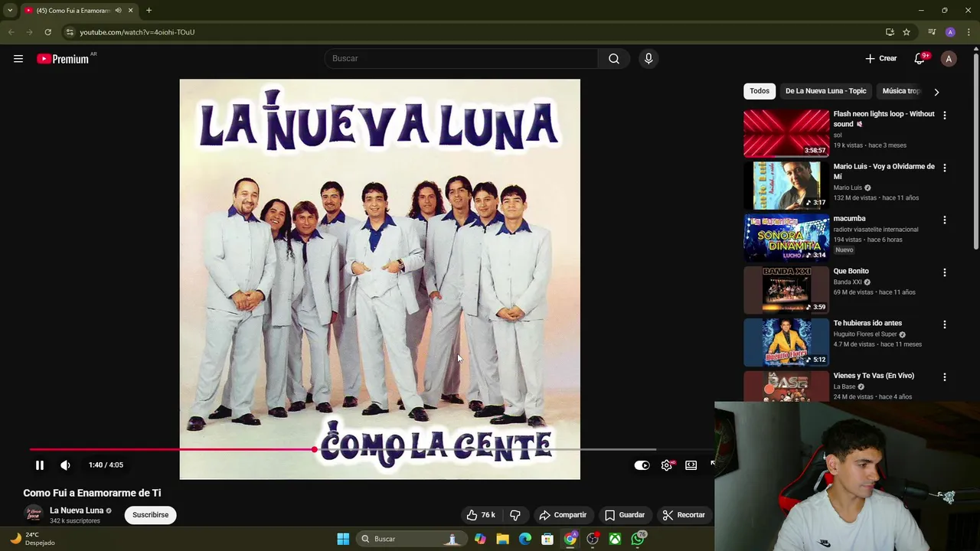Open macumba Sonora Dinamita thumbnail
This screenshot has height=551, width=980.
click(x=786, y=237)
